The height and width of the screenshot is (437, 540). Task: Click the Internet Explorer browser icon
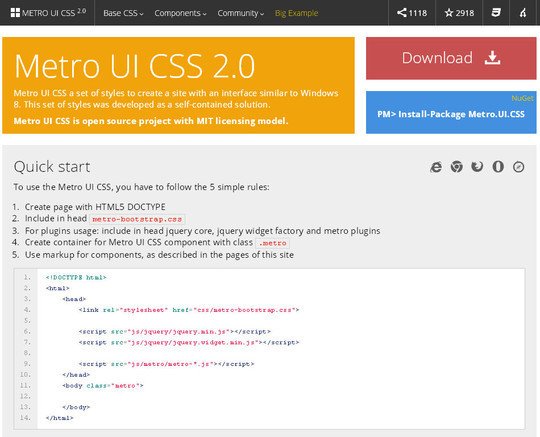click(436, 167)
